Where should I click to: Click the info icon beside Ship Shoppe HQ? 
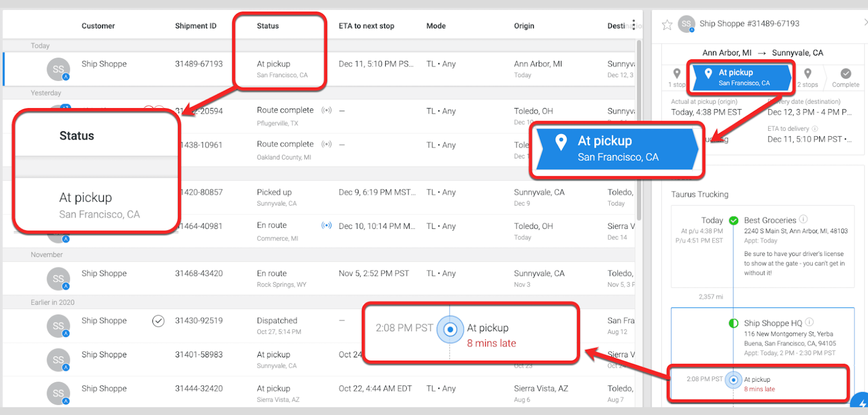click(x=809, y=322)
